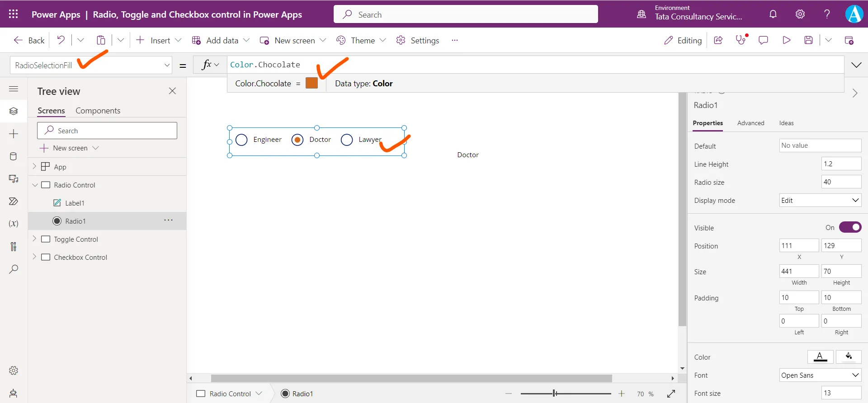Open the Save options dropdown arrow
The width and height of the screenshot is (868, 403).
[828, 40]
